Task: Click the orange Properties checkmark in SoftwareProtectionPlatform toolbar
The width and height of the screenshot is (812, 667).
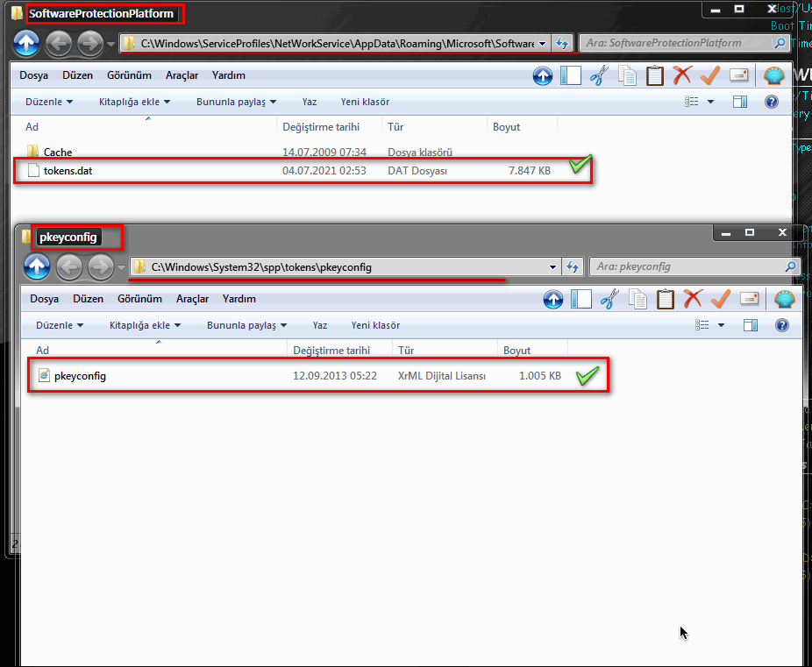Action: pos(710,75)
